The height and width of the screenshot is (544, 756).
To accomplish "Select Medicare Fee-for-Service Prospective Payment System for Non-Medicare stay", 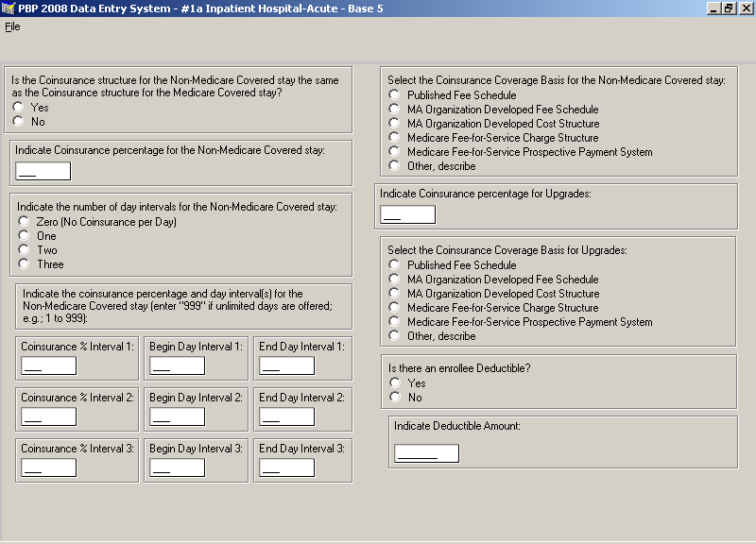I will point(394,151).
